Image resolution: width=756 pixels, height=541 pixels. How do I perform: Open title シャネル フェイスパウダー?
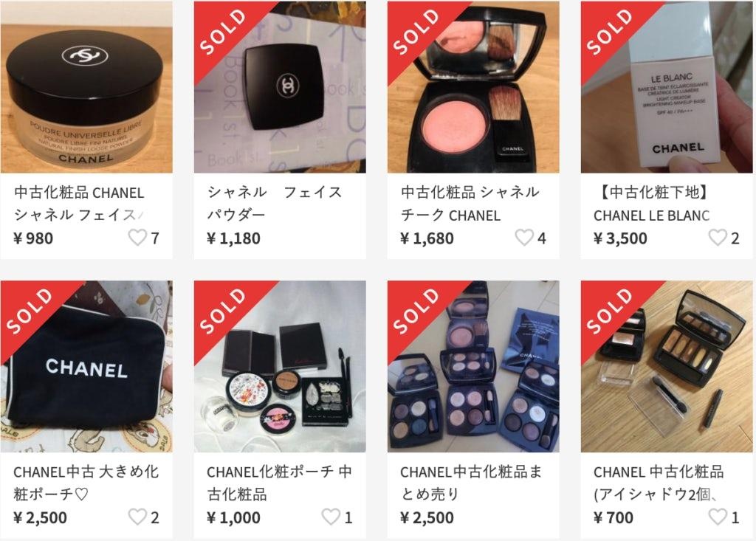(275, 203)
